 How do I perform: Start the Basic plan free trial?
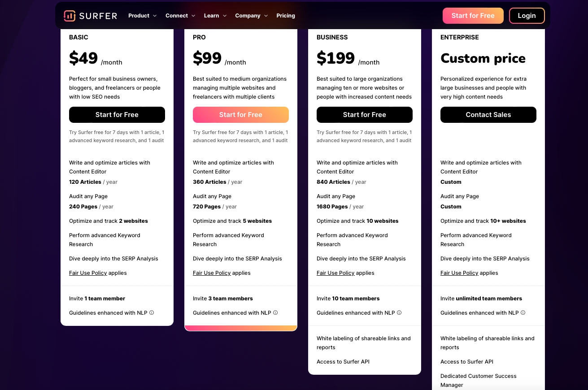(x=117, y=115)
